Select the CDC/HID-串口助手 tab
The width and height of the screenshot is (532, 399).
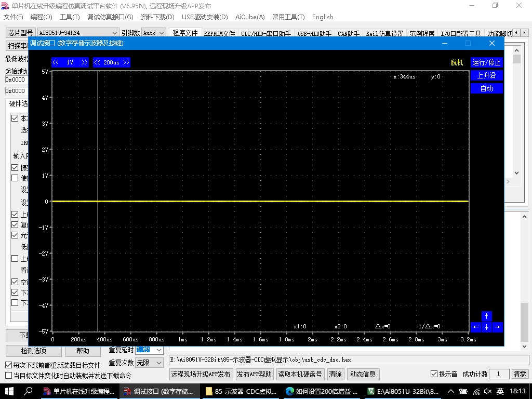(x=266, y=33)
